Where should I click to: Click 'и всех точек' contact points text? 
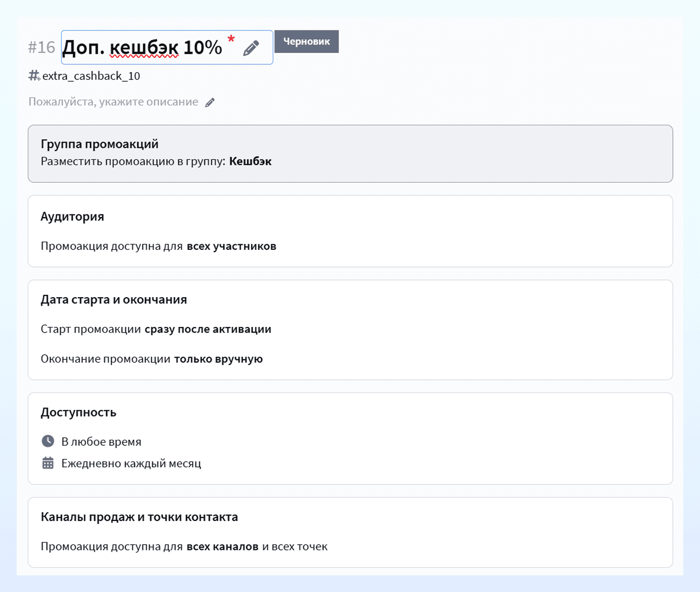coord(295,546)
